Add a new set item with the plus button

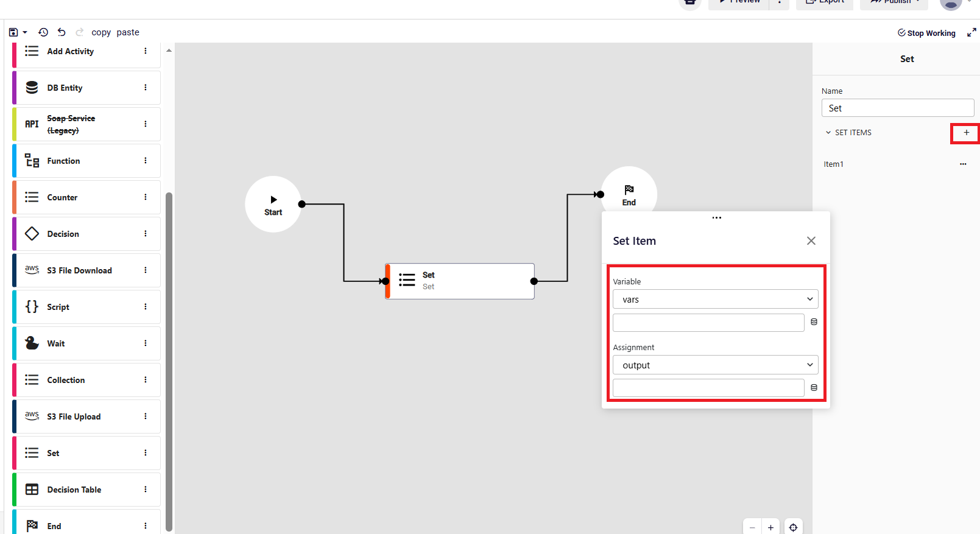tap(966, 133)
